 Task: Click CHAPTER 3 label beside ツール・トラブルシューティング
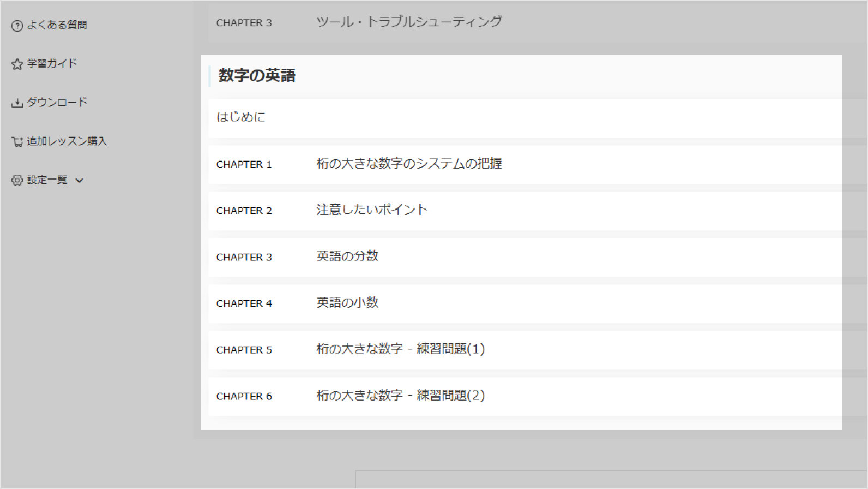point(244,23)
